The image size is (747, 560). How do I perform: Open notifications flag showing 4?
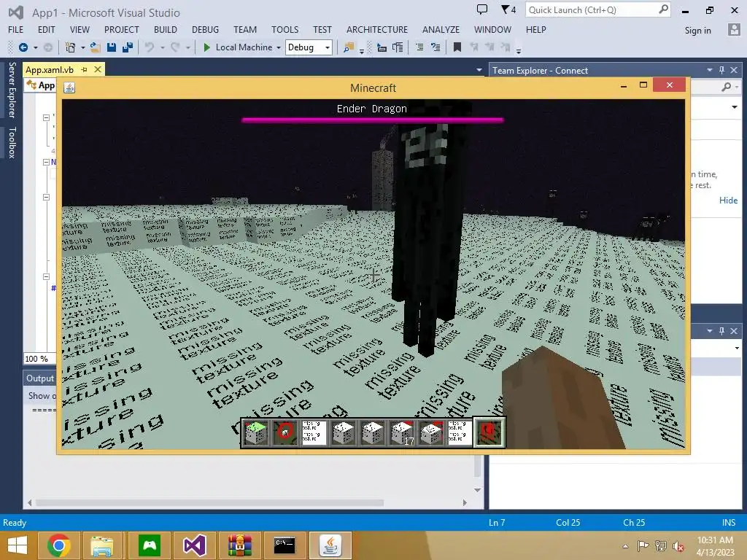click(508, 9)
